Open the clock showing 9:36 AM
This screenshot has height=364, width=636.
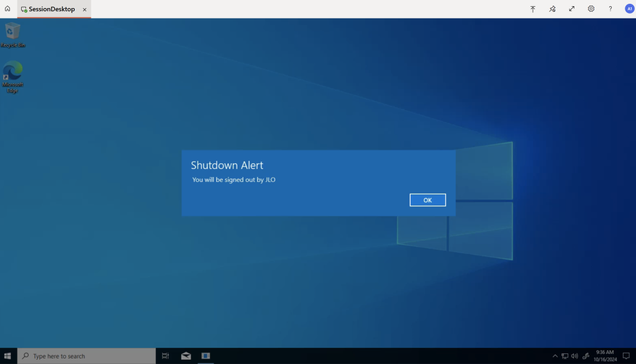tap(605, 356)
